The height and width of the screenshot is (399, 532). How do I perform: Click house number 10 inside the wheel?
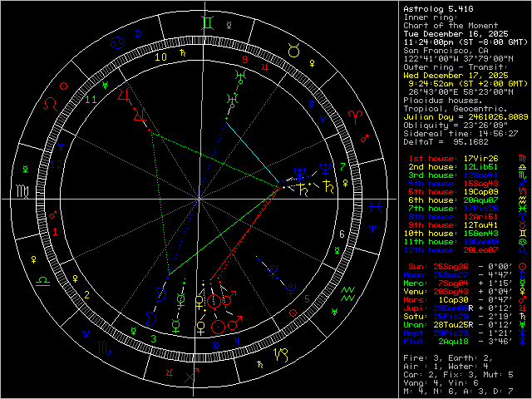[x=160, y=57]
